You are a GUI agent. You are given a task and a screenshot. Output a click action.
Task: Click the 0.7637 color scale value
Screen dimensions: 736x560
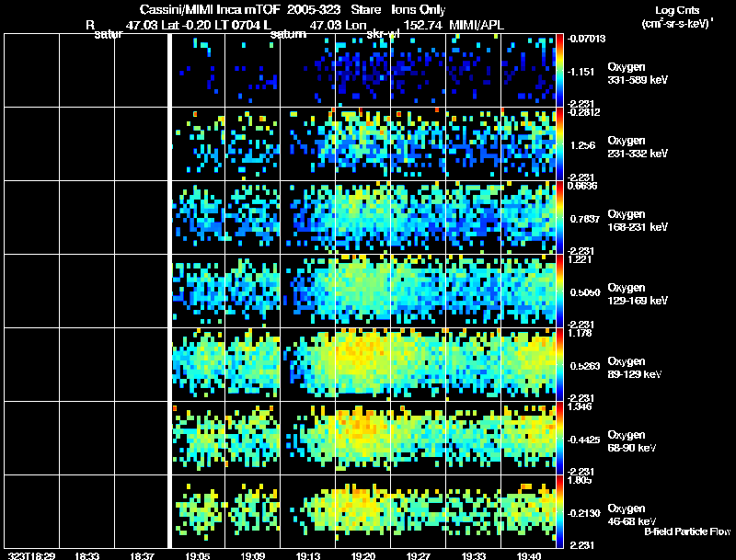(x=584, y=219)
